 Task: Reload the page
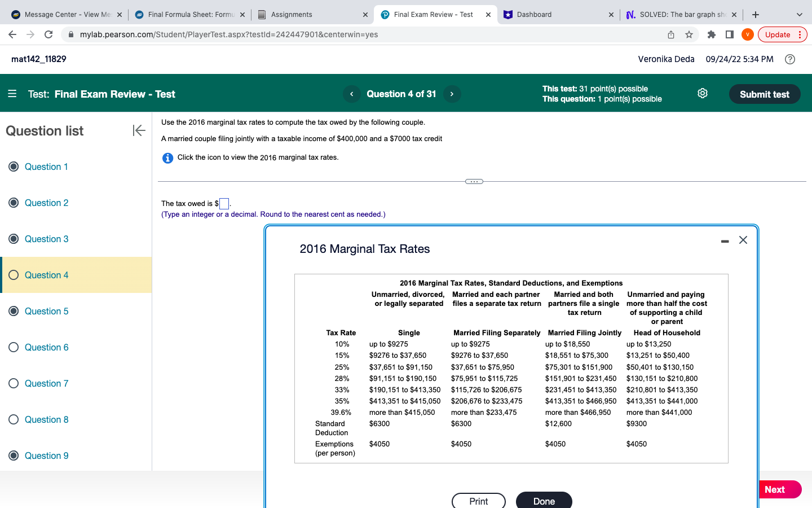48,34
